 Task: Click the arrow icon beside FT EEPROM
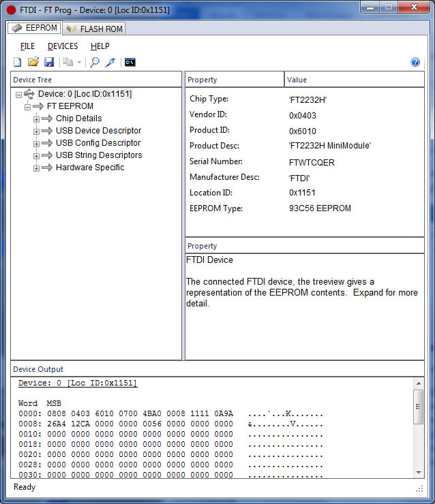pos(38,106)
